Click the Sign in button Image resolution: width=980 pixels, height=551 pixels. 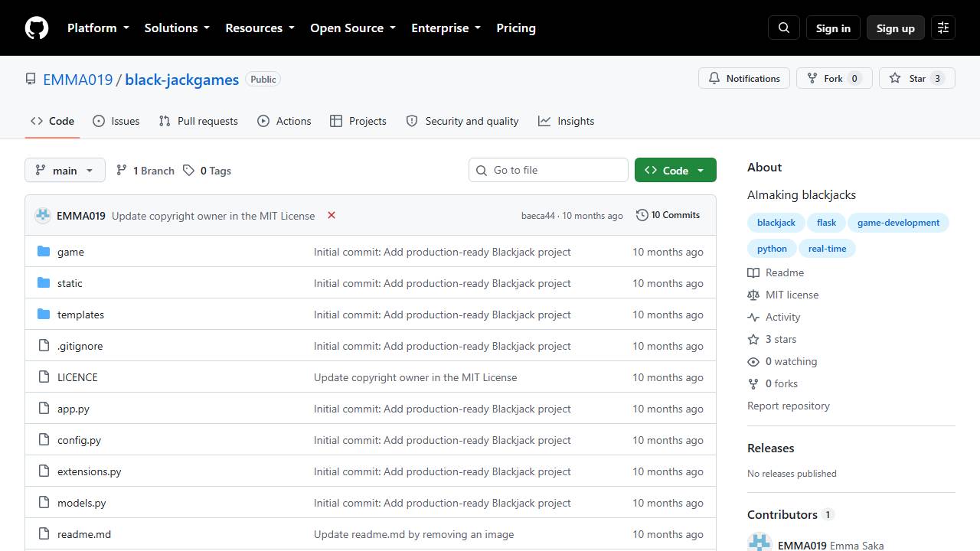(x=833, y=28)
